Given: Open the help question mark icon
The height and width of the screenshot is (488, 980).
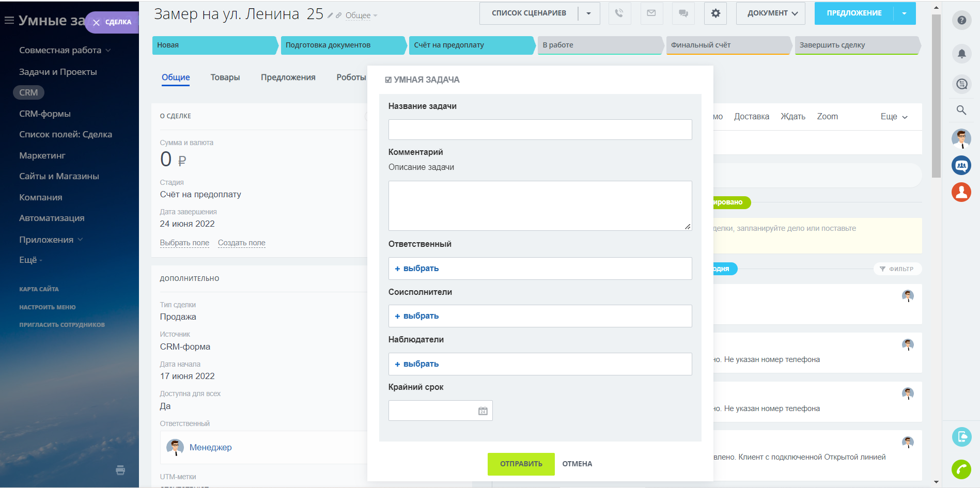Looking at the screenshot, I should (961, 20).
